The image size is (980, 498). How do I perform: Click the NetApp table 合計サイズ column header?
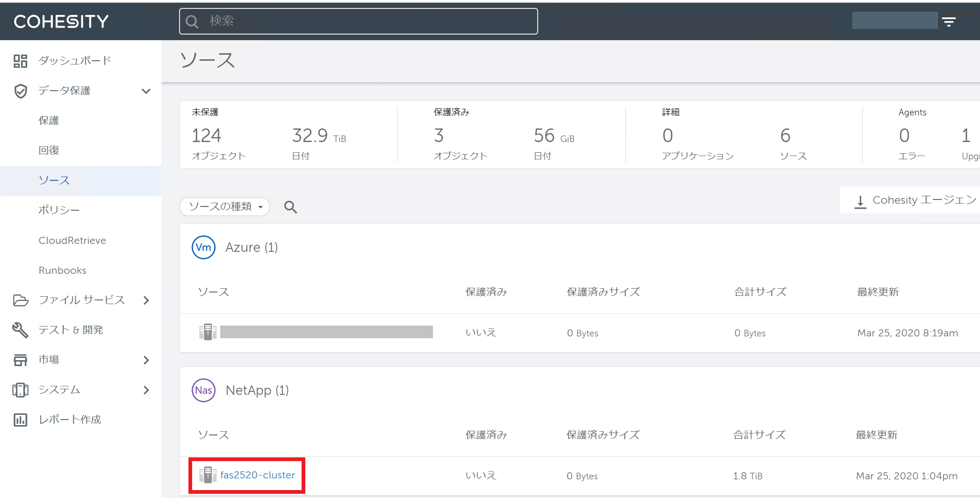click(x=759, y=435)
